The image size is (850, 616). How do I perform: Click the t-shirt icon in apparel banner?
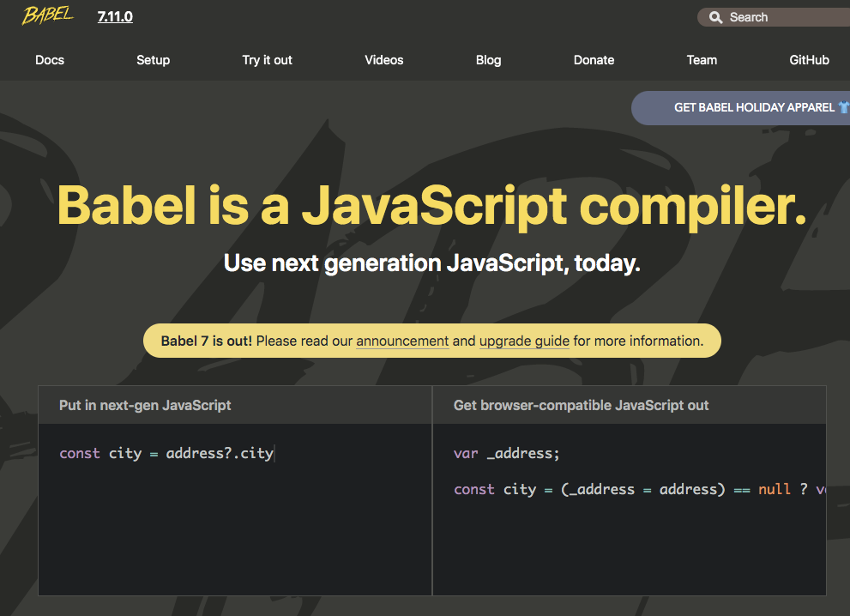(844, 107)
